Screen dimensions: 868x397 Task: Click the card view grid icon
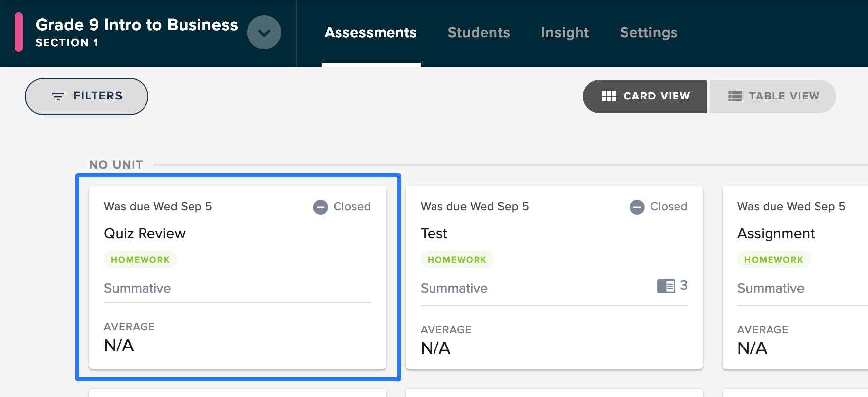pos(609,96)
